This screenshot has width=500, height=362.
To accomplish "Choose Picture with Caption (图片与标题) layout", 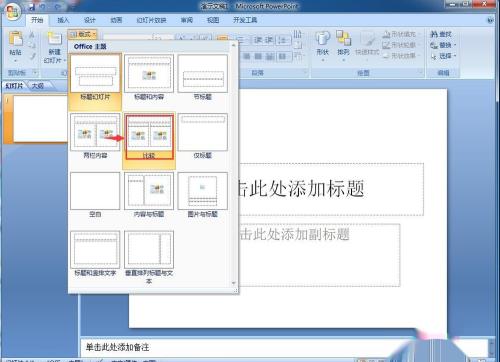I will tap(203, 195).
